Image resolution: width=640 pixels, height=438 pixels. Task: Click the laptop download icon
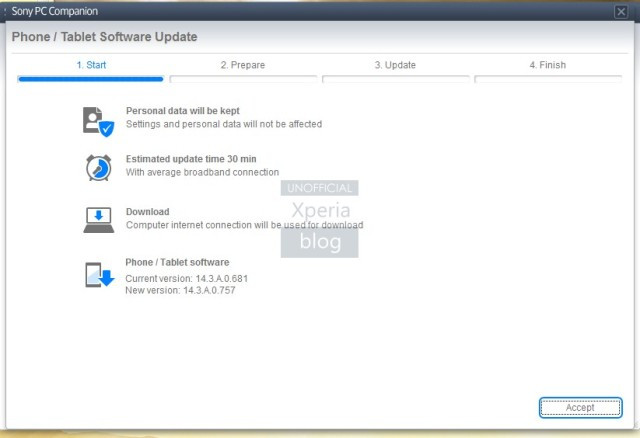click(x=98, y=220)
